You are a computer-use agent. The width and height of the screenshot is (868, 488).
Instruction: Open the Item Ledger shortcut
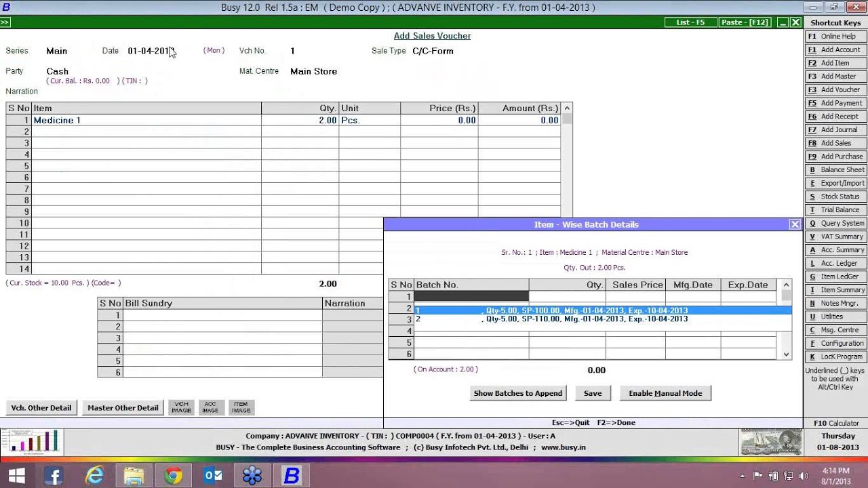tap(835, 277)
